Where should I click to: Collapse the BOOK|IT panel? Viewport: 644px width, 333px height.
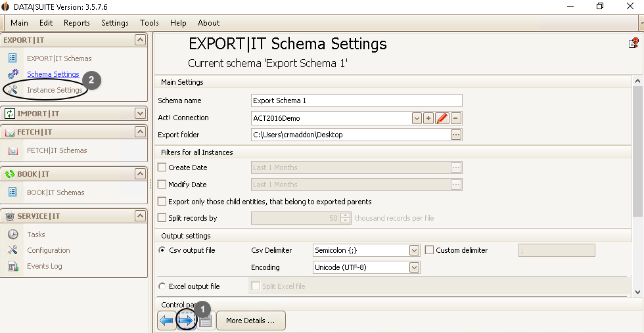pyautogui.click(x=140, y=173)
